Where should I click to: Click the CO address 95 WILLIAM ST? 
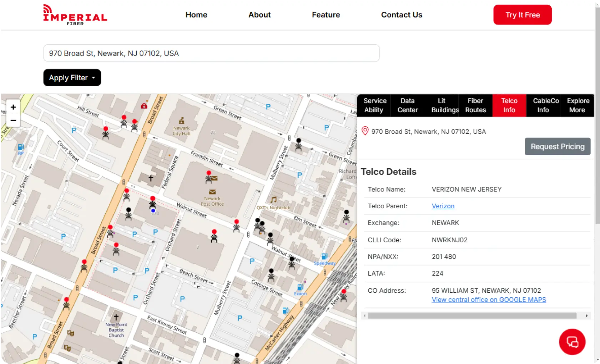tap(486, 291)
